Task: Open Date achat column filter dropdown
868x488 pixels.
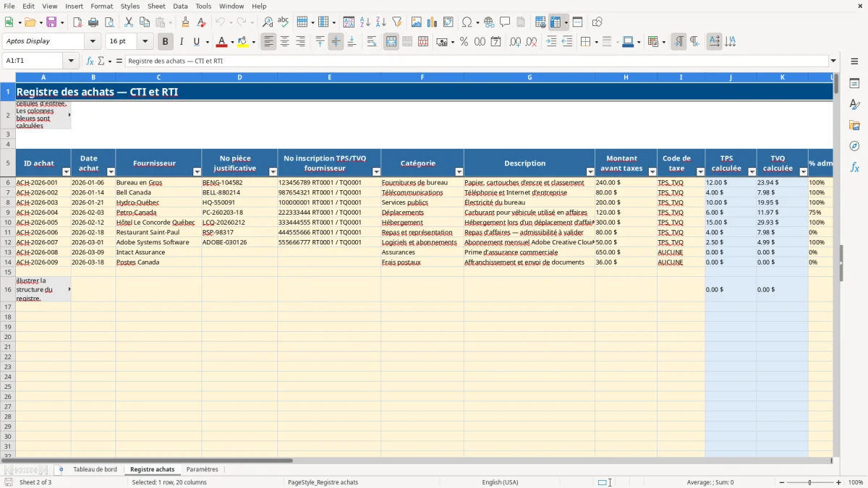Action: tap(111, 172)
